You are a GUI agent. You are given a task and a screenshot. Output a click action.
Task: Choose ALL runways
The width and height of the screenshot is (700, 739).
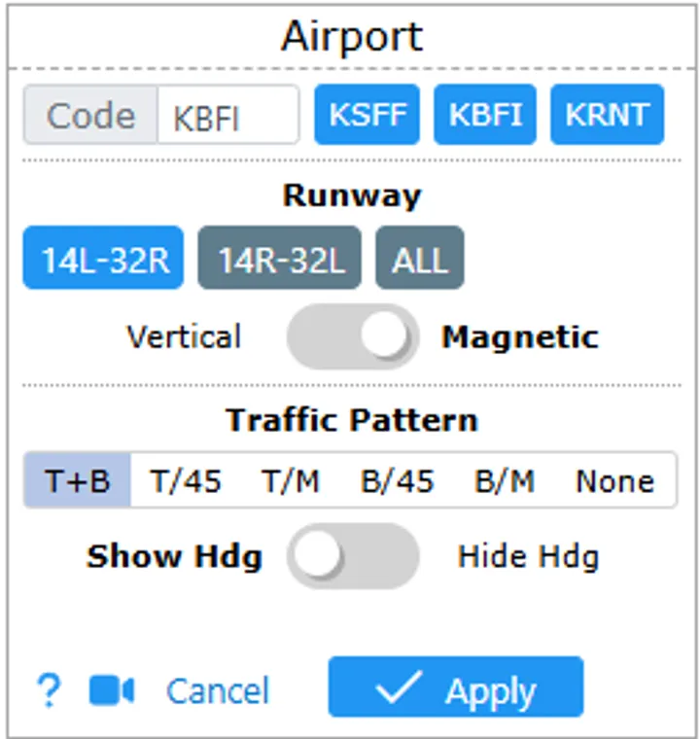pos(420,260)
